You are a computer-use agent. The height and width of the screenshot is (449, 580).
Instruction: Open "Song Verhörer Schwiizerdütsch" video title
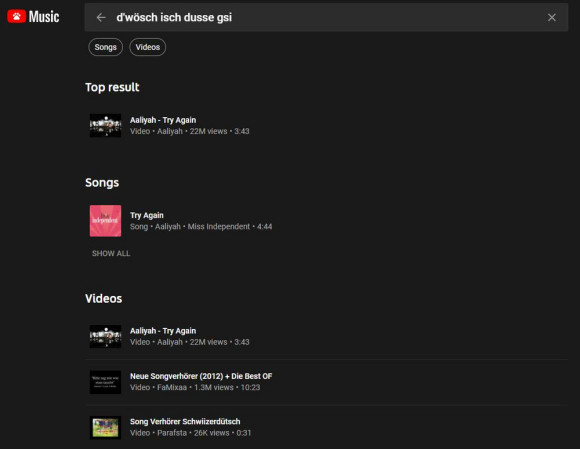click(x=185, y=422)
